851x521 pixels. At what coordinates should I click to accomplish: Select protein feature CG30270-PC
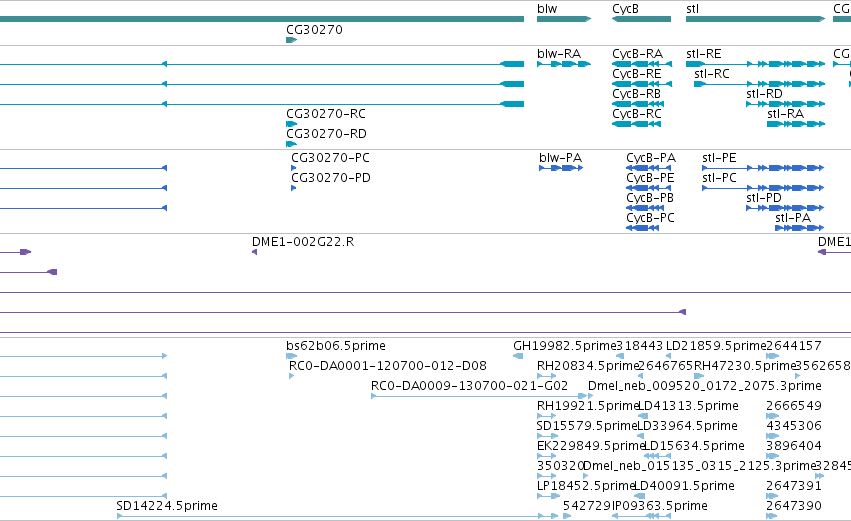click(294, 168)
